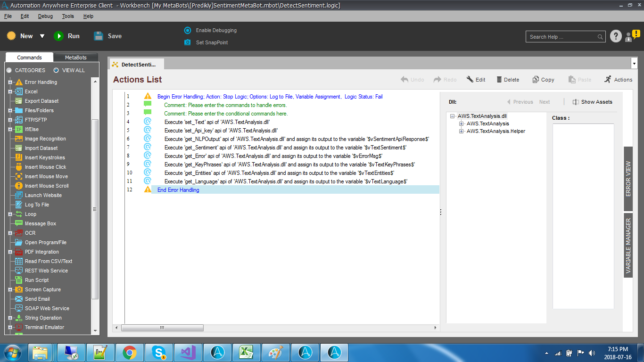Select the line executing 'get_Sentiment' api
Screen dimensions: 644x362
[282, 148]
